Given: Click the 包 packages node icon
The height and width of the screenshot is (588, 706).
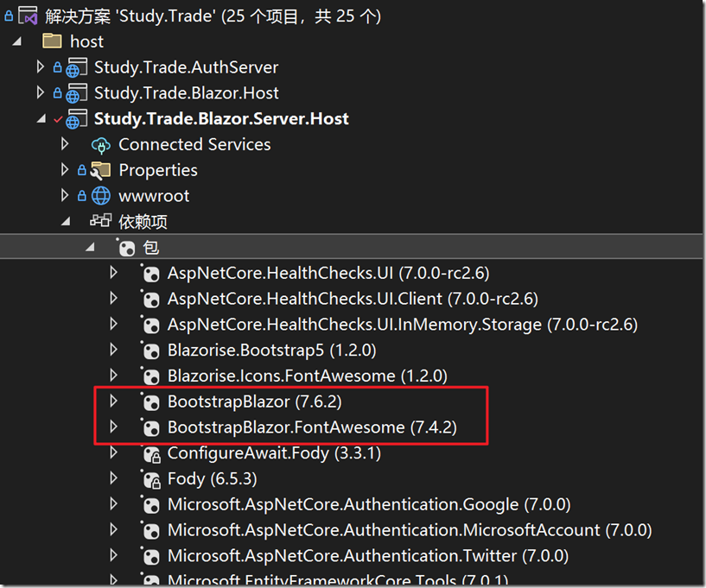Looking at the screenshot, I should 125,247.
